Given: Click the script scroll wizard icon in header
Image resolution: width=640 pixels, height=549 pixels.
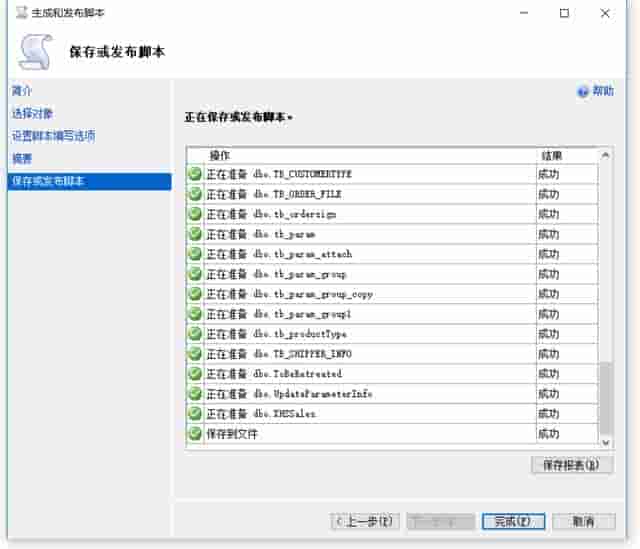Looking at the screenshot, I should click(x=36, y=52).
